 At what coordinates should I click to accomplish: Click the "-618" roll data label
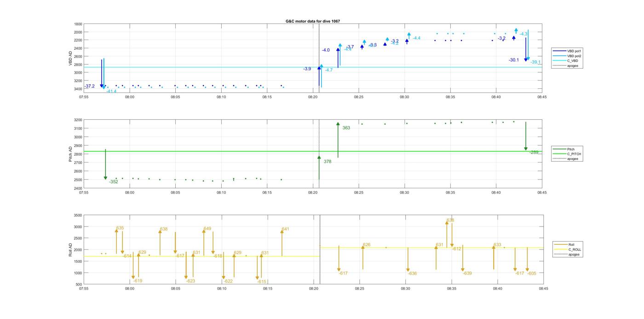tap(218, 256)
